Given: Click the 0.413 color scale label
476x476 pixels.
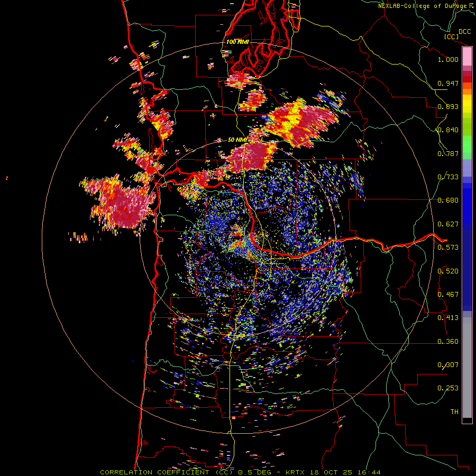Looking at the screenshot, I should (x=448, y=318).
